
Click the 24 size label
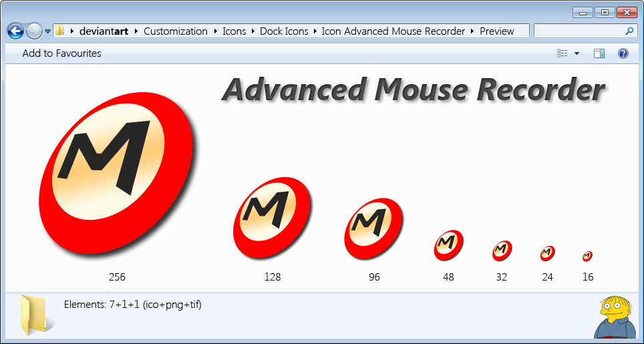point(548,277)
